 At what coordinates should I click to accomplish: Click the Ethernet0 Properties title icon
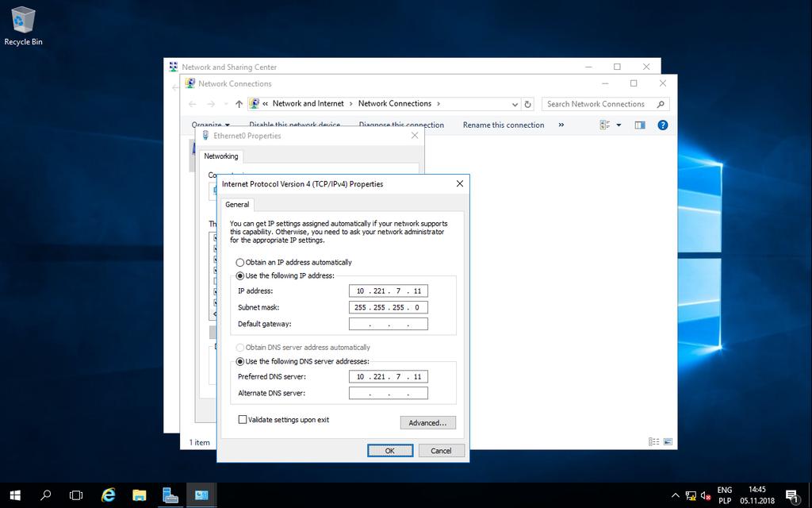pos(205,136)
